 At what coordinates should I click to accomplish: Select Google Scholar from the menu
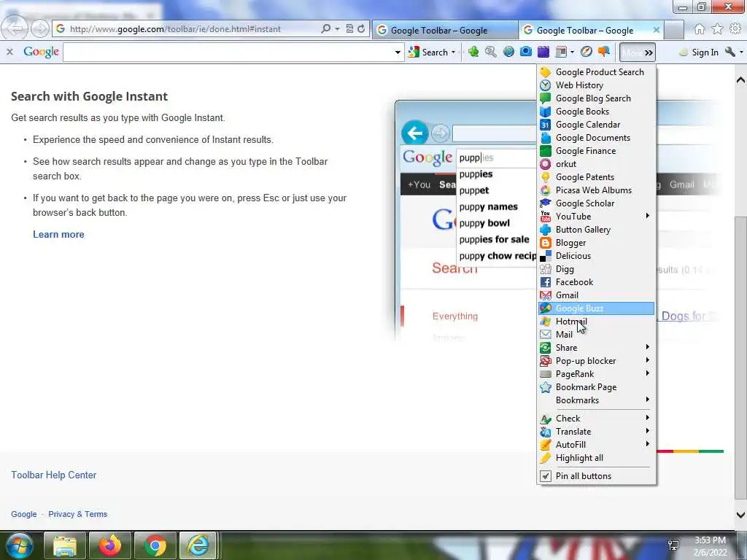(x=596, y=203)
